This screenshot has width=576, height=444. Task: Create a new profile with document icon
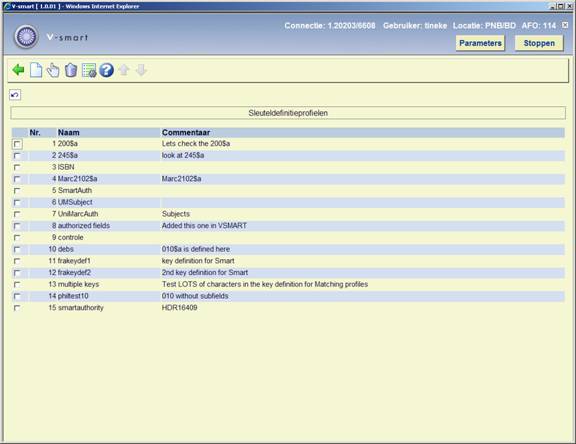pos(36,70)
